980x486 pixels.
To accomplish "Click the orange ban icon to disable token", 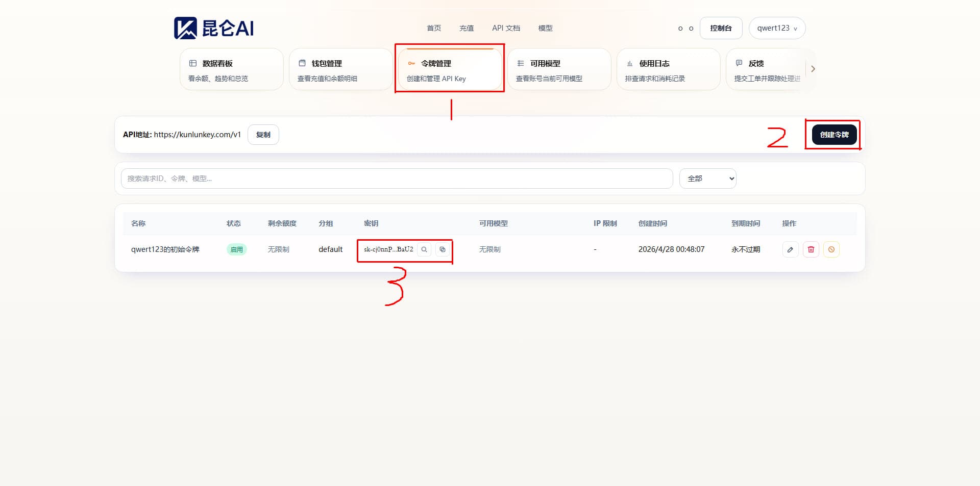I will (832, 249).
